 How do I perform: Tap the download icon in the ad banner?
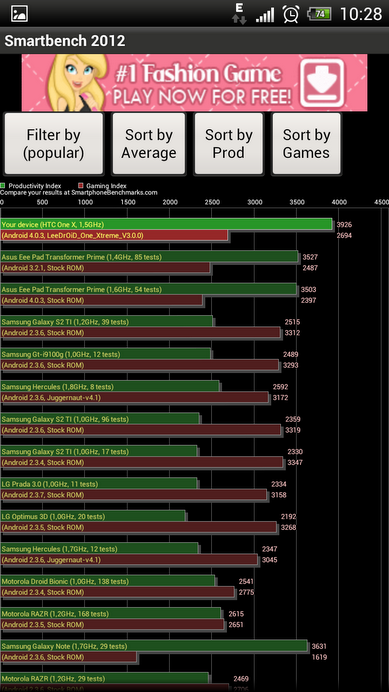click(x=322, y=83)
